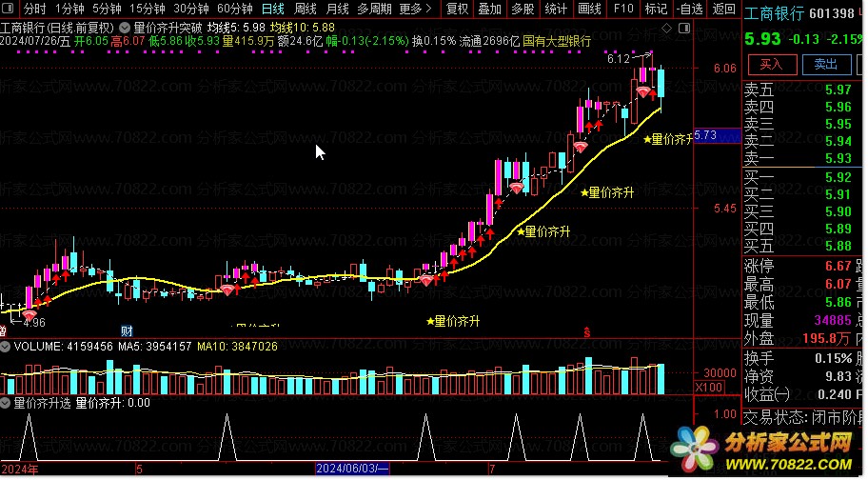Click the 叠加 overlay button
The width and height of the screenshot is (868, 480).
[x=490, y=9]
